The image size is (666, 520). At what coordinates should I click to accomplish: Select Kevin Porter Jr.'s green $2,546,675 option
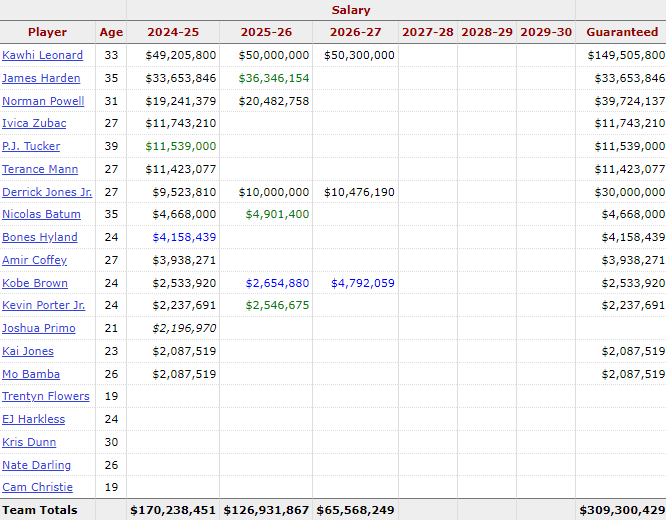[277, 305]
